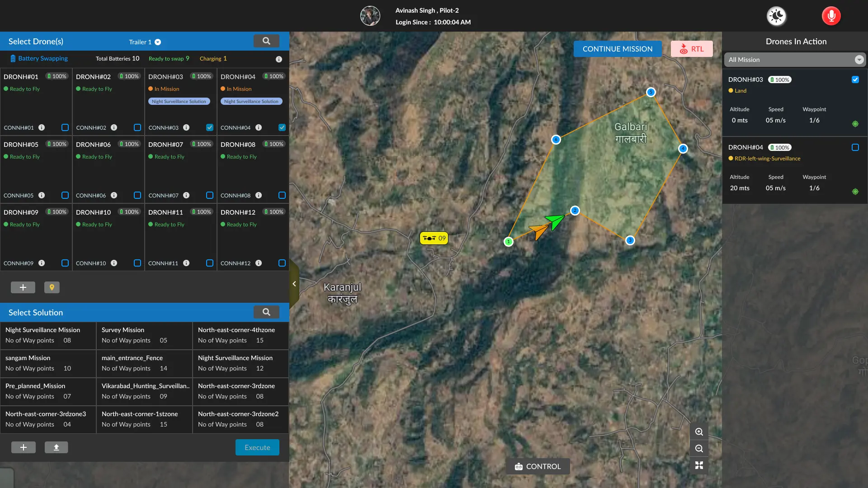The width and height of the screenshot is (868, 488).
Task: Click the upload solution icon button
Action: click(x=56, y=447)
